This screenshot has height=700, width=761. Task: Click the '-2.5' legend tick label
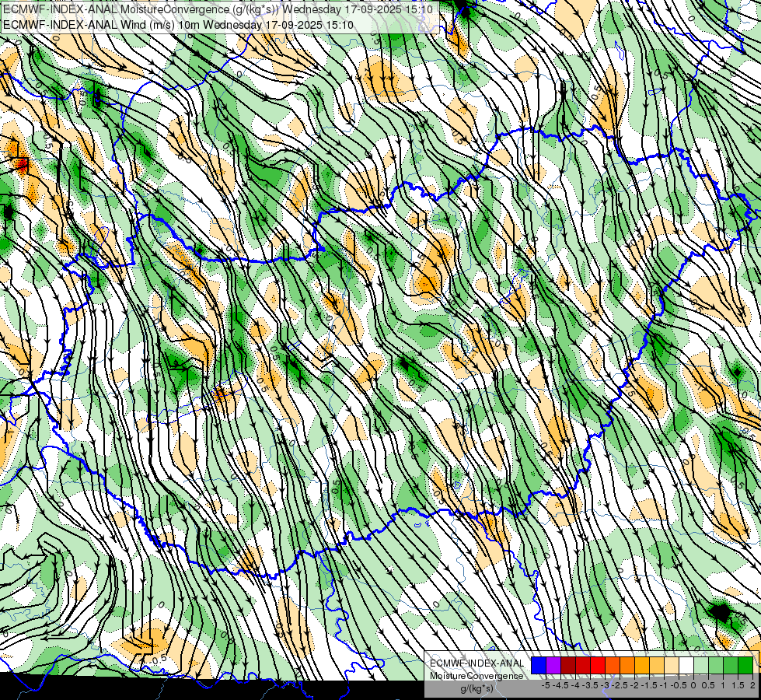620,685
